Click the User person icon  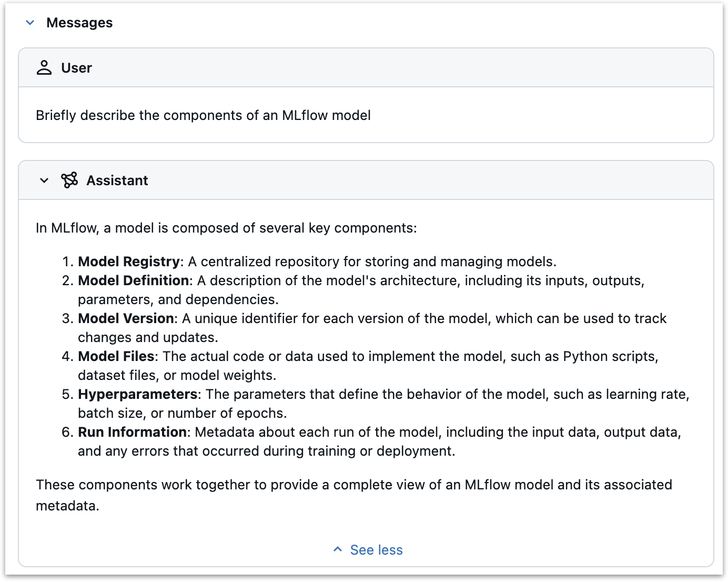click(x=44, y=68)
